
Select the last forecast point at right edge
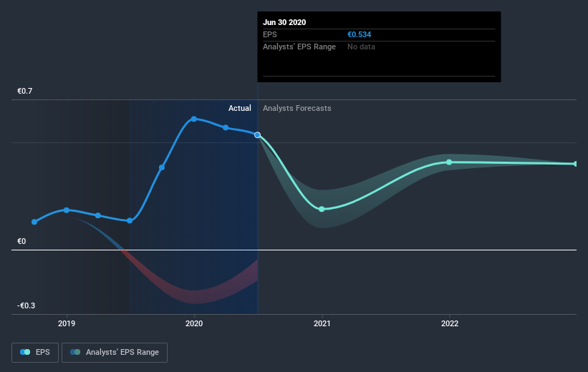click(575, 164)
